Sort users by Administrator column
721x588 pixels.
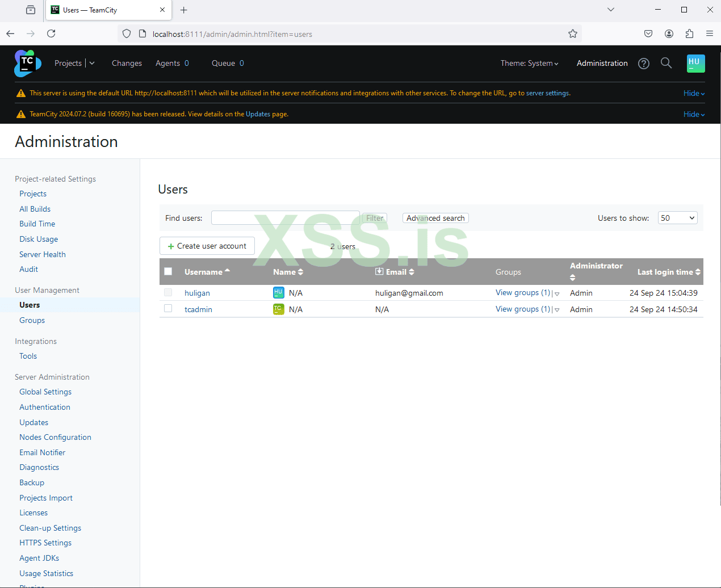[596, 271]
